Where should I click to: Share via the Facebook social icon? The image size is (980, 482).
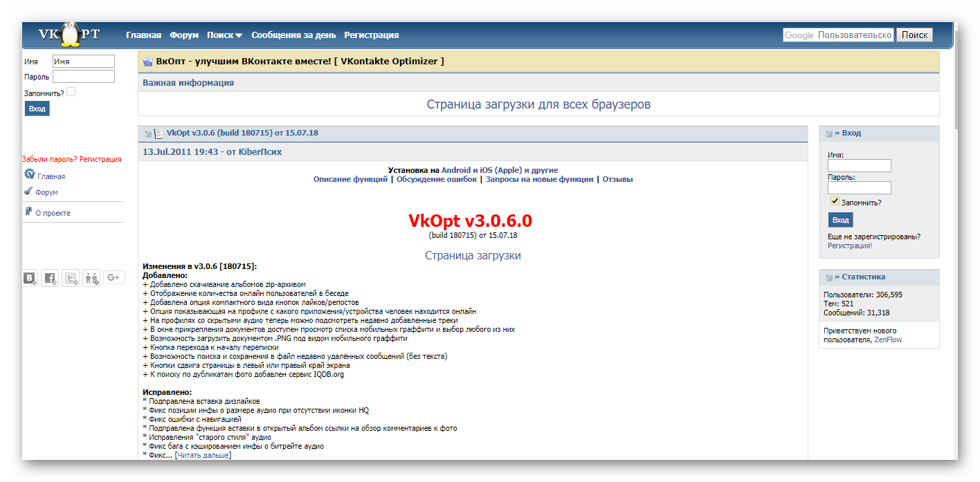tap(50, 278)
